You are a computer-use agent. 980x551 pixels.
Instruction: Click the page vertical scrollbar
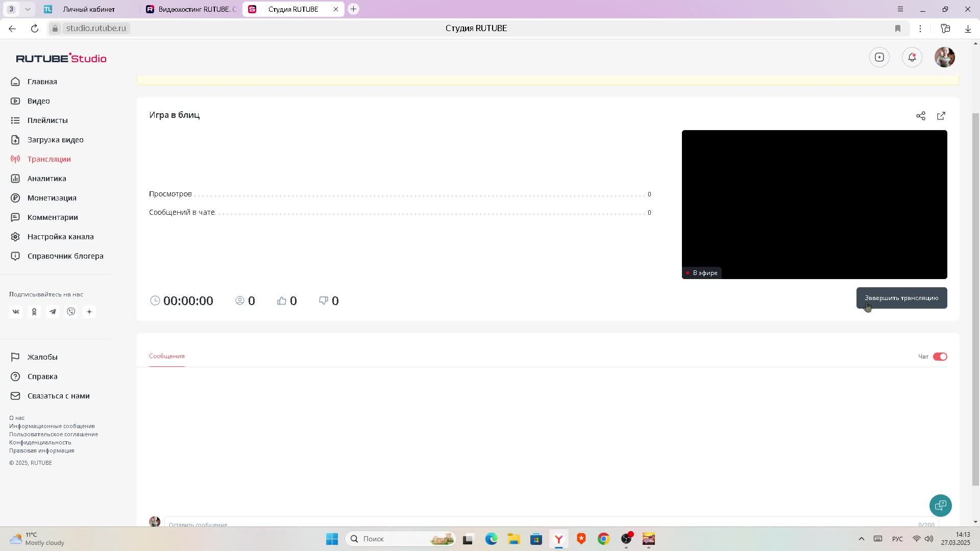pyautogui.click(x=975, y=299)
